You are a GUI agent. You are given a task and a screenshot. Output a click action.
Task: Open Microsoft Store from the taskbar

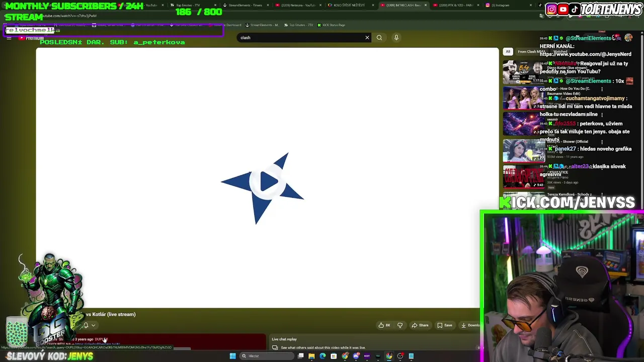point(334,356)
